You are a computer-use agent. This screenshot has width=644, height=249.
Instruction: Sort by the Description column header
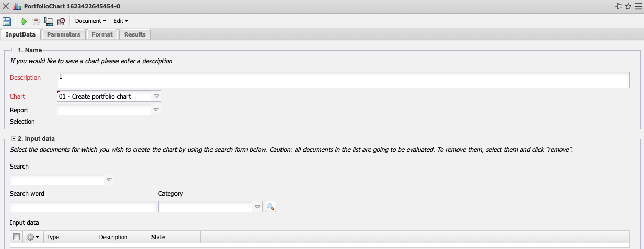coord(122,237)
